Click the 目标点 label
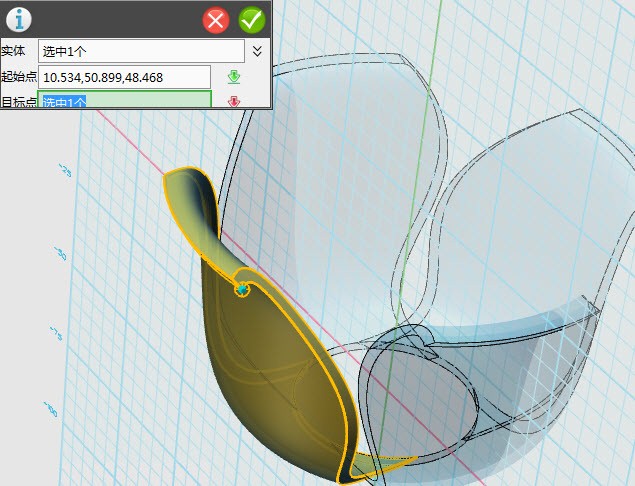 pyautogui.click(x=17, y=101)
